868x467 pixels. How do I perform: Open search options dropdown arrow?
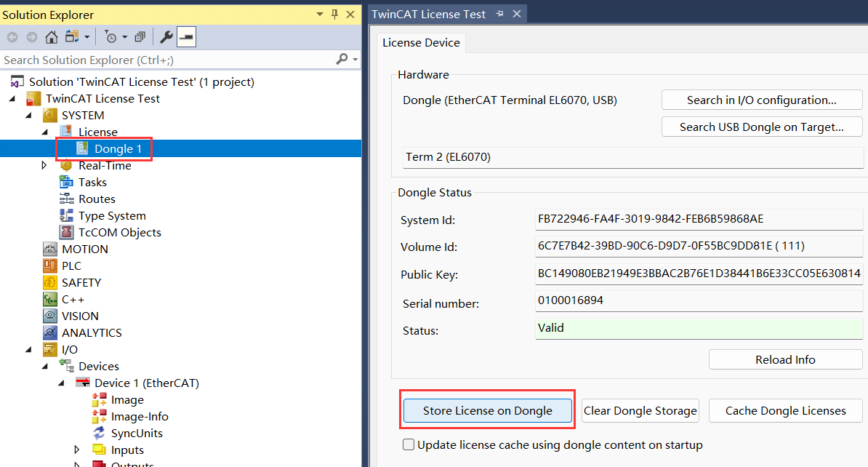tap(355, 59)
